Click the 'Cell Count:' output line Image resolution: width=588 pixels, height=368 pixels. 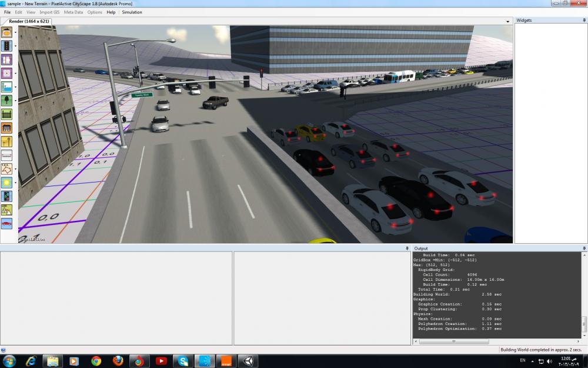(450, 274)
